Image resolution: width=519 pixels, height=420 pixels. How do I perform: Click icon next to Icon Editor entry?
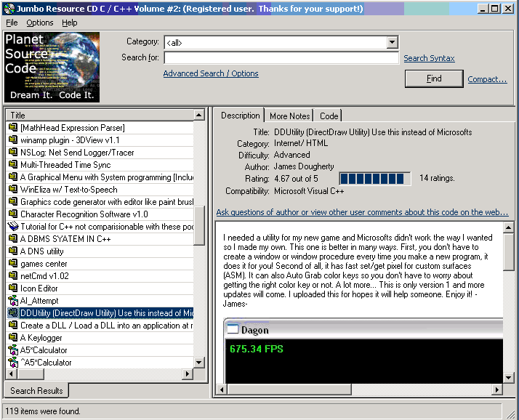(x=13, y=288)
